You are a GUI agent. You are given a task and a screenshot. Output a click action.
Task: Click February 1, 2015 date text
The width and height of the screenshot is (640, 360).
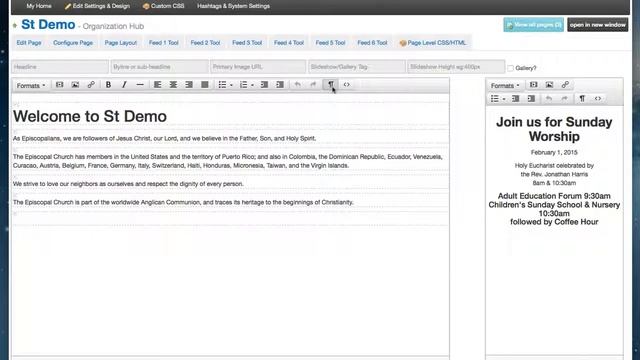pyautogui.click(x=554, y=153)
